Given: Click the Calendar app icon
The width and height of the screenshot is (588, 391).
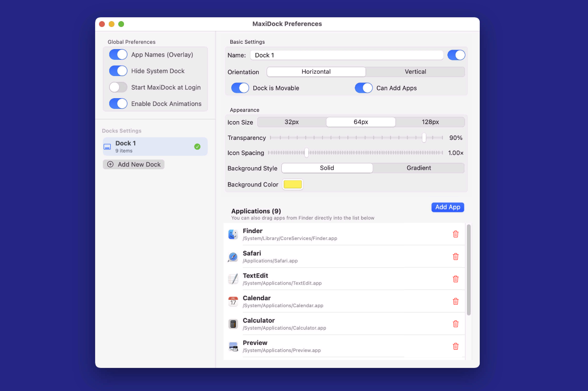Looking at the screenshot, I should pos(233,301).
